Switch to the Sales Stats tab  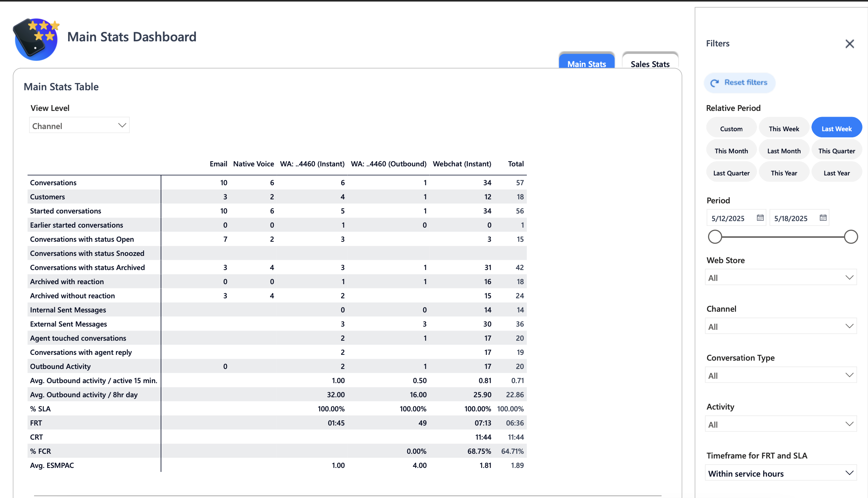pyautogui.click(x=650, y=64)
